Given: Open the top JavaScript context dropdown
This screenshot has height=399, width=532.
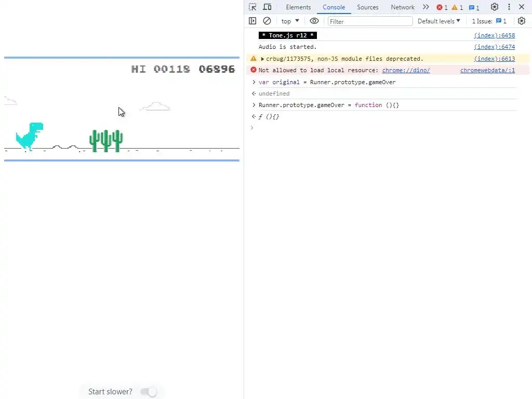Looking at the screenshot, I should click(x=290, y=21).
